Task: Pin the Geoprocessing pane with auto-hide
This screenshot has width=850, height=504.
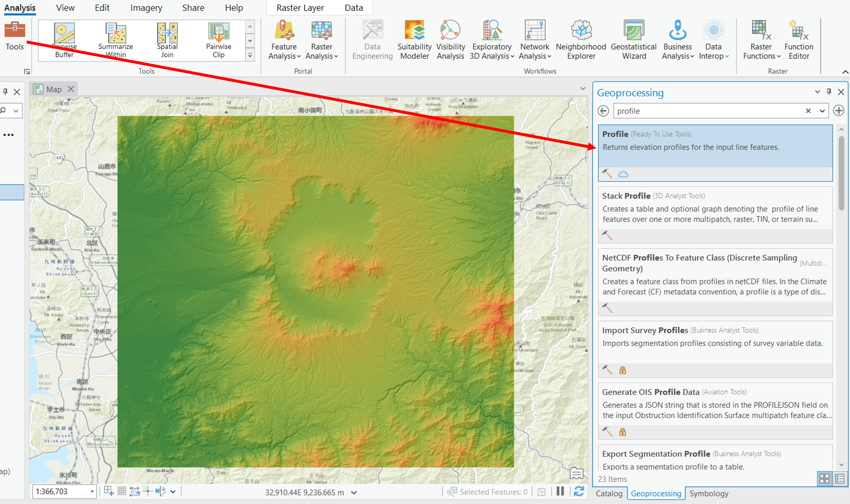Action: pos(829,92)
